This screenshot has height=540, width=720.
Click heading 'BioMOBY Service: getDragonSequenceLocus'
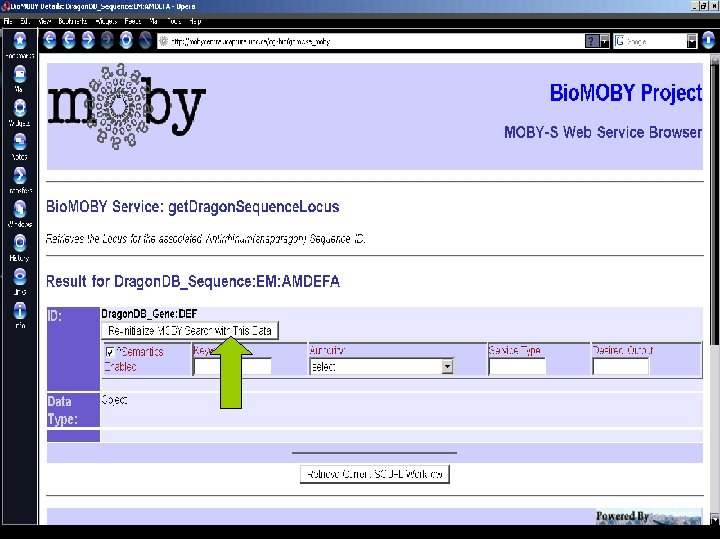coord(192,207)
